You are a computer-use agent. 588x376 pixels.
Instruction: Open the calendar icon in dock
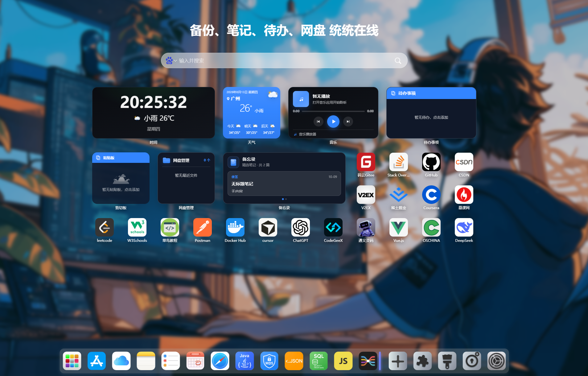click(195, 361)
